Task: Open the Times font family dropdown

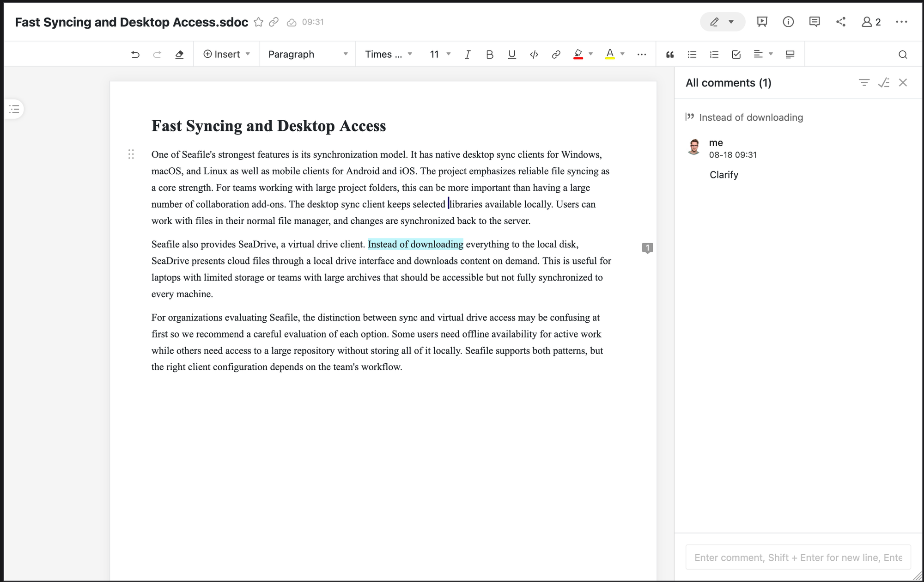Action: 389,54
